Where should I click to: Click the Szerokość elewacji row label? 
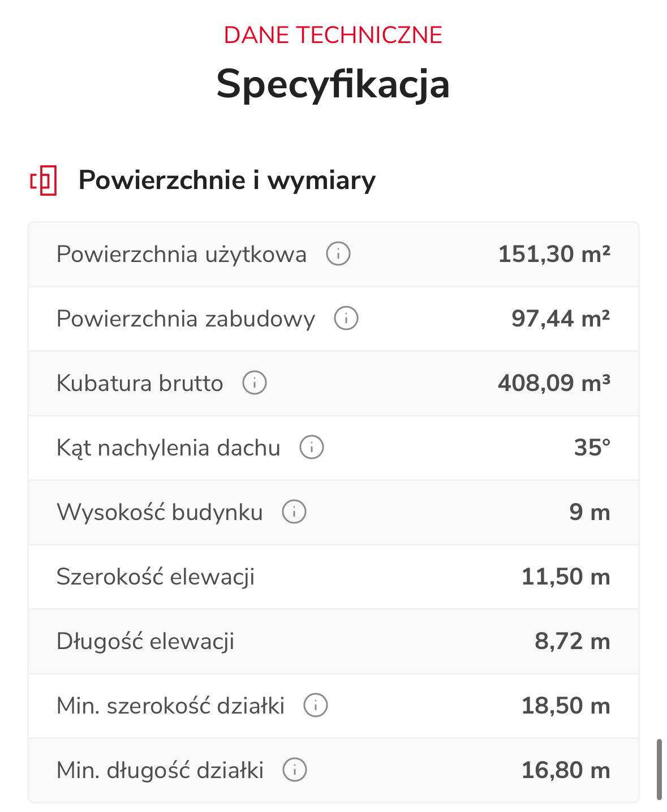tap(156, 577)
